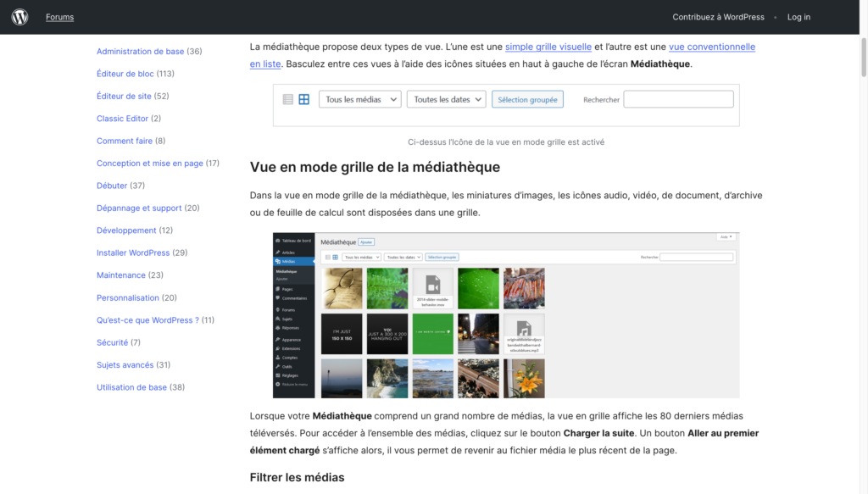The height and width of the screenshot is (494, 868).
Task: Click the media library grid screenshot
Action: tap(506, 315)
